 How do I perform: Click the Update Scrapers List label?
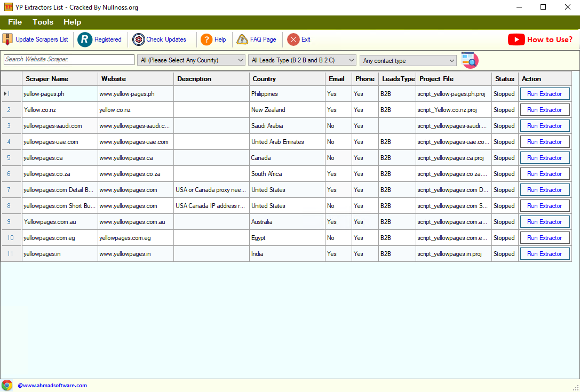42,39
